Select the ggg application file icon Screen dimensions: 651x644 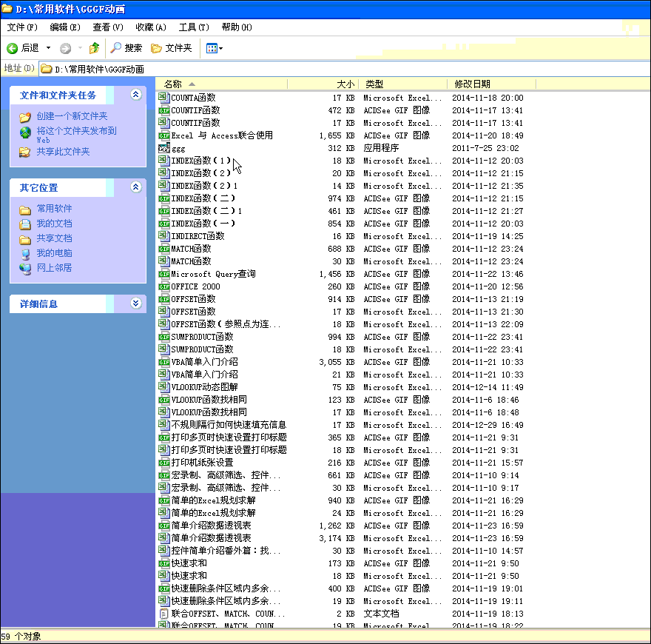(x=163, y=148)
